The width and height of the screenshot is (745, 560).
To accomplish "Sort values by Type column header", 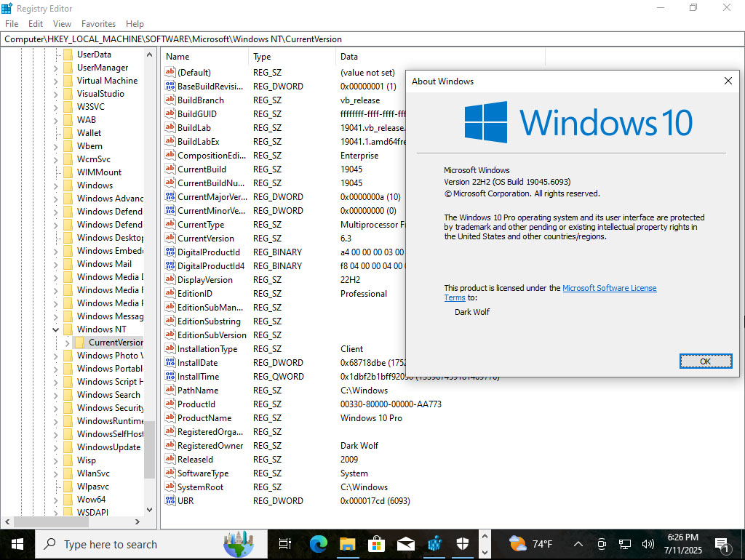I will tap(292, 57).
